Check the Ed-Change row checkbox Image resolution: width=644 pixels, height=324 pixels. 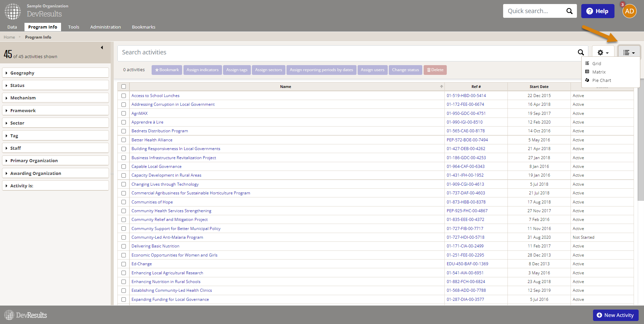click(123, 264)
